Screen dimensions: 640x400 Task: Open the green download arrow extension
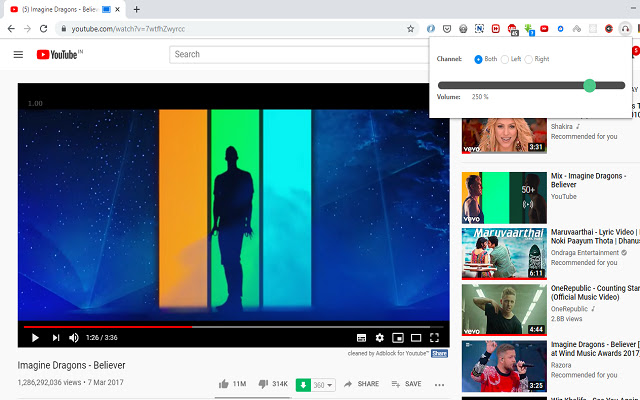click(529, 29)
